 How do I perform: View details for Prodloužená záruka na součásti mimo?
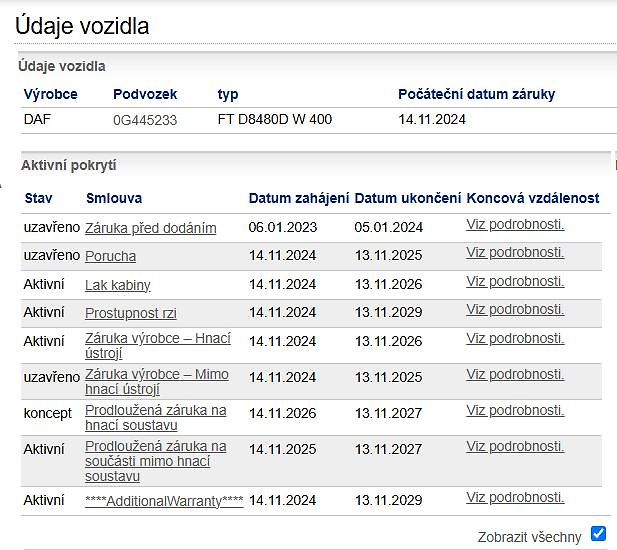point(515,446)
